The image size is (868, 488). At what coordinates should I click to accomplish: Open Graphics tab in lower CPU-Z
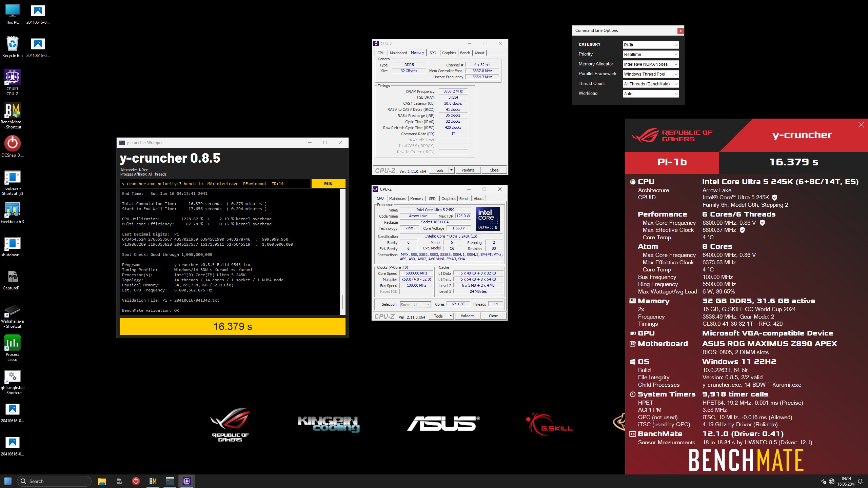[x=448, y=199]
